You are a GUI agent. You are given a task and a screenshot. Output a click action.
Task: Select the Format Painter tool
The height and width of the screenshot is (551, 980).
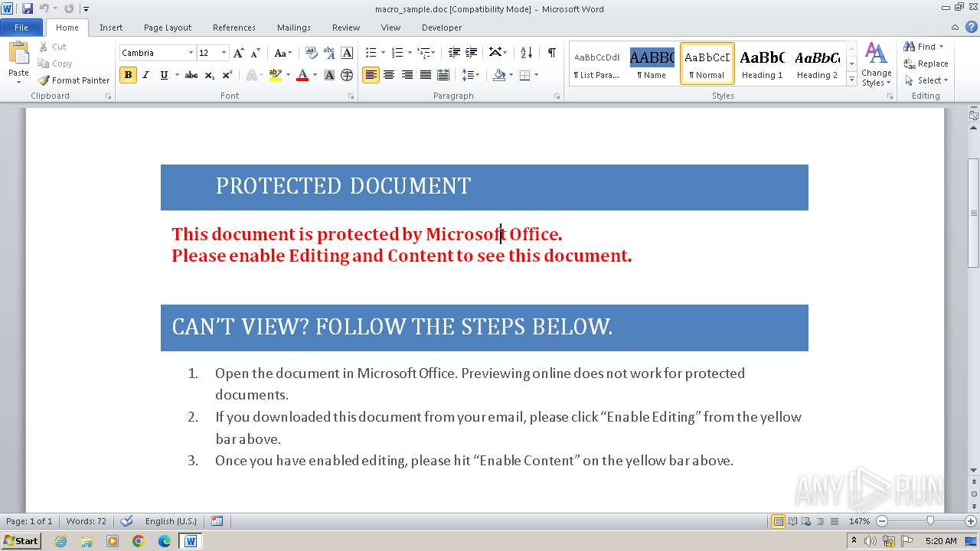pyautogui.click(x=73, y=80)
